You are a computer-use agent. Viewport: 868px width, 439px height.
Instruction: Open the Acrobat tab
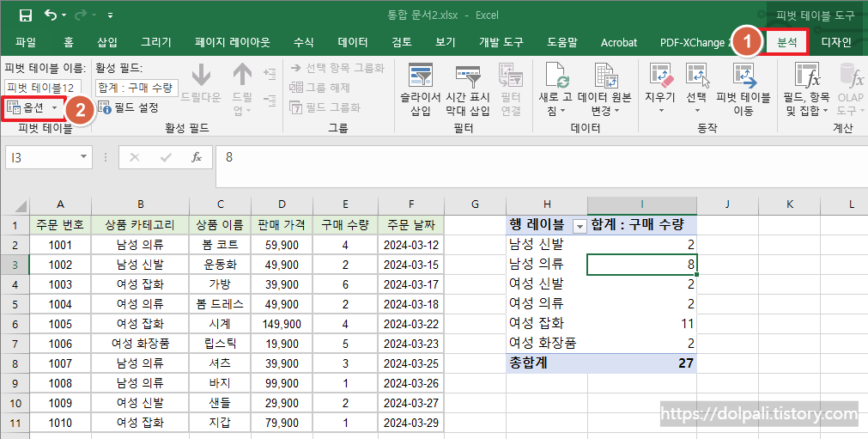click(x=619, y=42)
